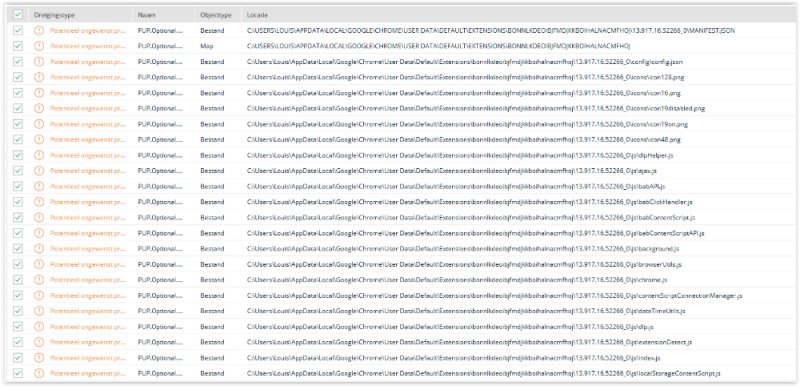Uncheck the chrome.js row checkbox
Screen dimensions: 800x386
point(18,280)
